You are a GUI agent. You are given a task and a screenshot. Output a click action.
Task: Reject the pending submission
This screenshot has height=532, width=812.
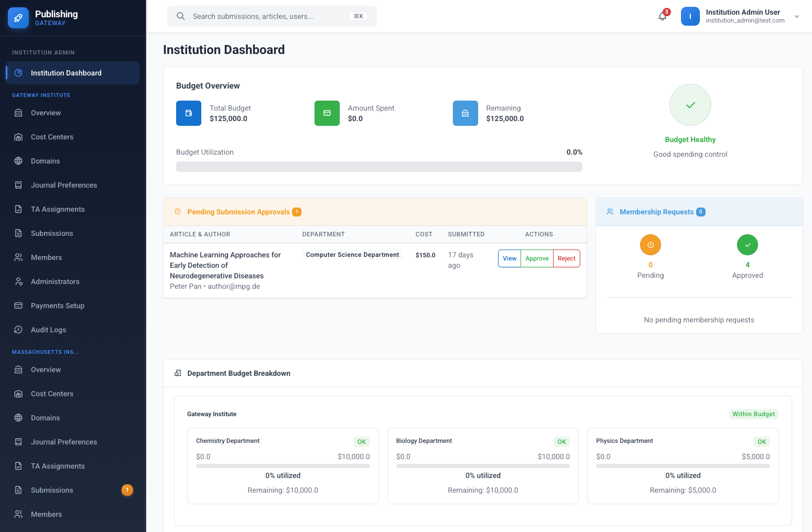(566, 258)
